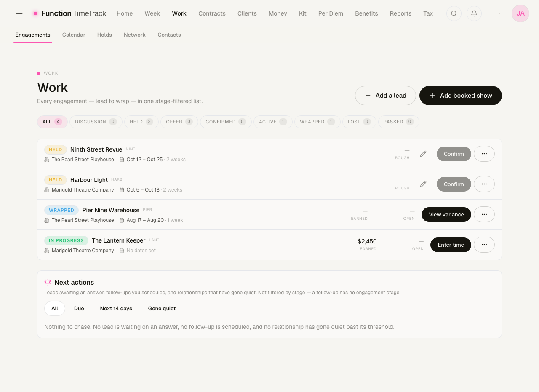539x392 pixels.
Task: Confirm the Ninth Street Revue hold
Action: click(x=454, y=154)
